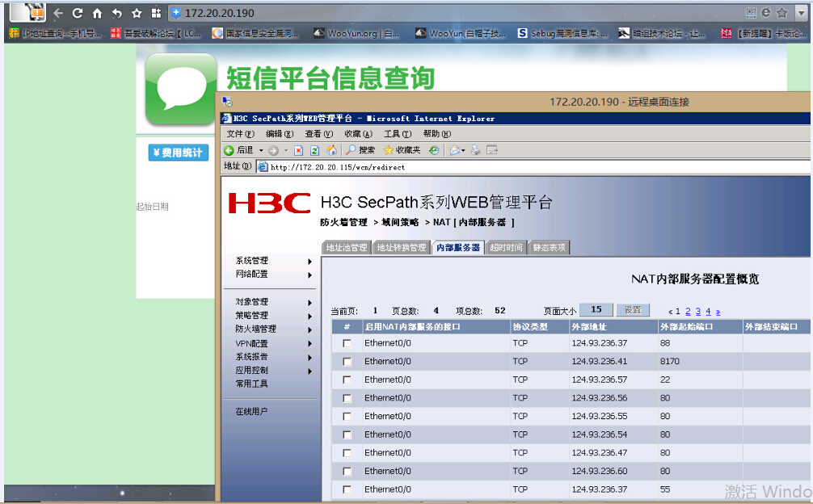Open 文件(F) menu in IE

coord(240,133)
